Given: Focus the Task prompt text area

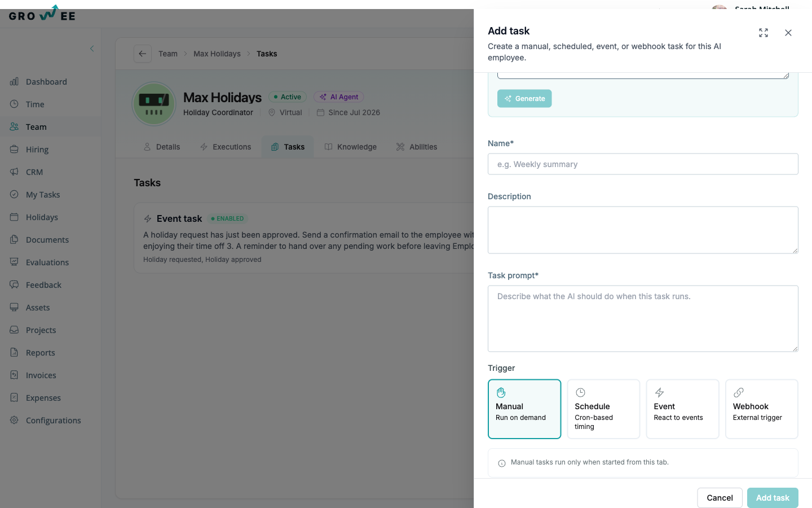Looking at the screenshot, I should pyautogui.click(x=643, y=319).
